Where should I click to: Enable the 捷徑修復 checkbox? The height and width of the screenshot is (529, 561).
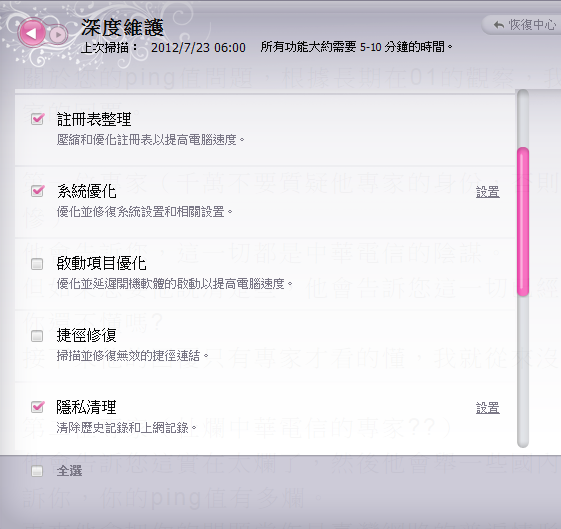pyautogui.click(x=37, y=336)
